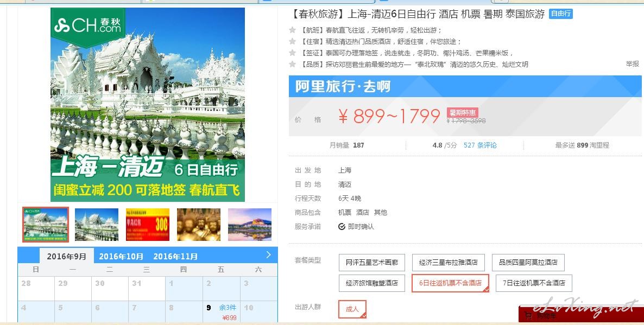Pick the 成人 traveler type option
Screen dimensions: 644x325
352,309
